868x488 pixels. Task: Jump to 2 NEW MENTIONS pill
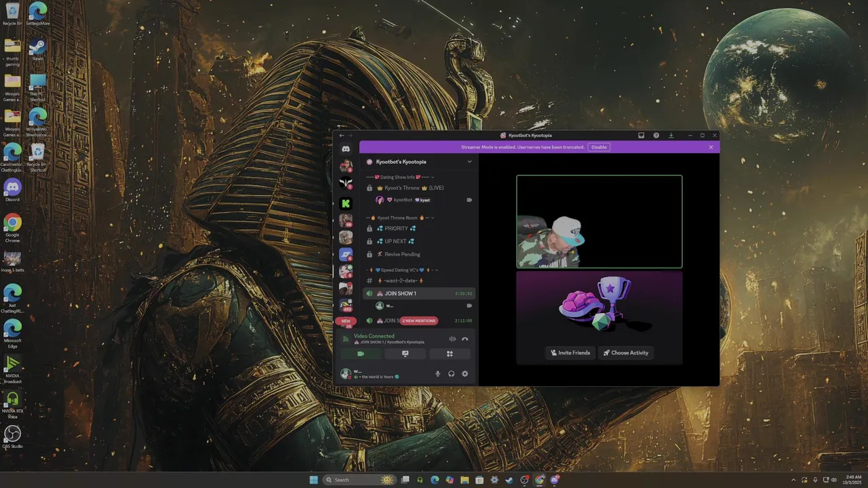tap(419, 321)
